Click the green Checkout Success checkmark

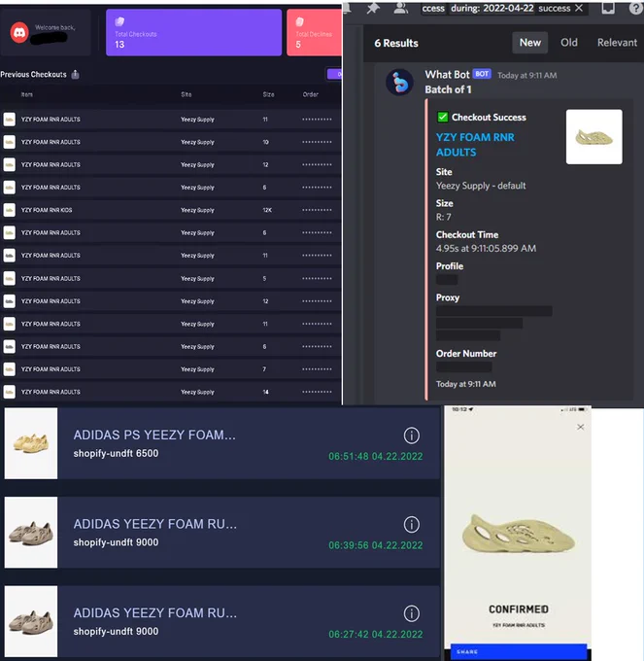click(x=442, y=117)
